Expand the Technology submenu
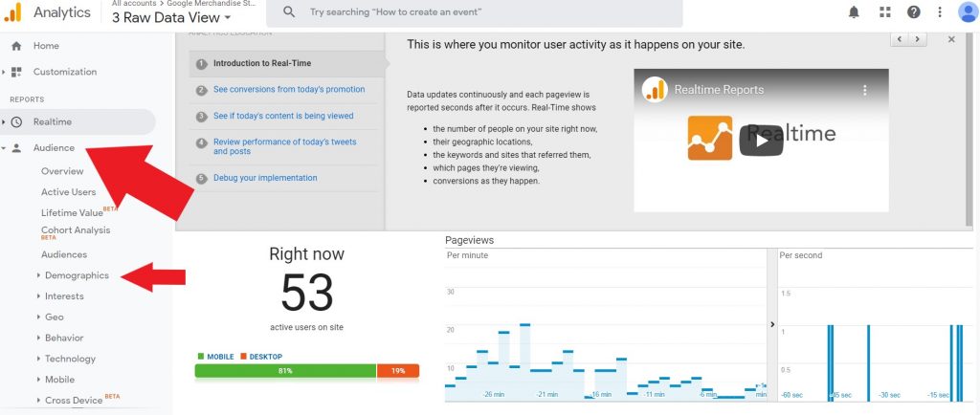The width and height of the screenshot is (980, 415). point(38,359)
